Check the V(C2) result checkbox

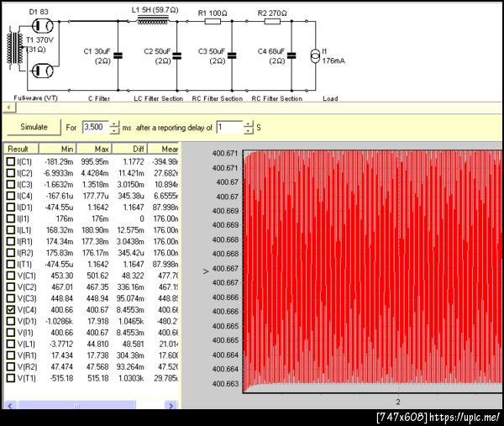point(11,287)
